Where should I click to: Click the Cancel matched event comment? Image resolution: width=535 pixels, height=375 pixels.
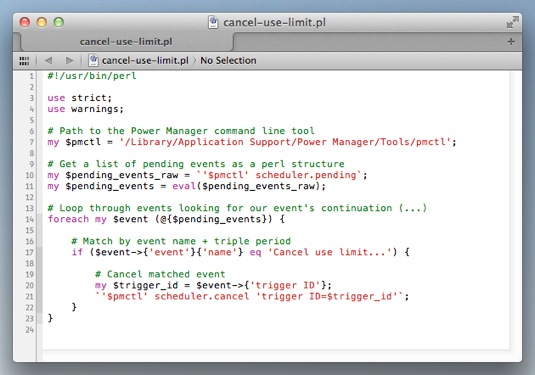160,274
